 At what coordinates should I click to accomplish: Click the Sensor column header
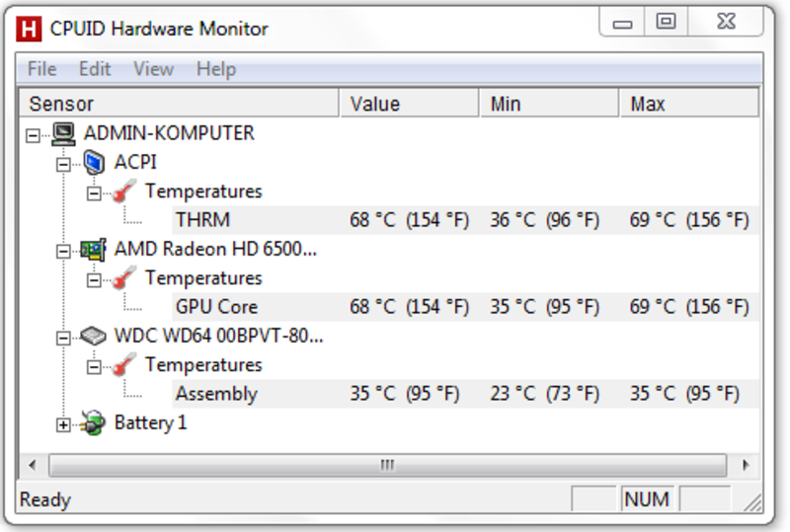click(x=179, y=104)
